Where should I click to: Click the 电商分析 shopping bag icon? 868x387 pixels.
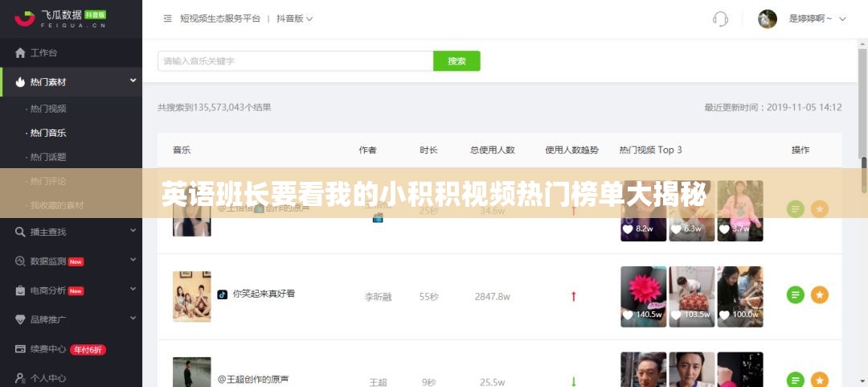20,290
